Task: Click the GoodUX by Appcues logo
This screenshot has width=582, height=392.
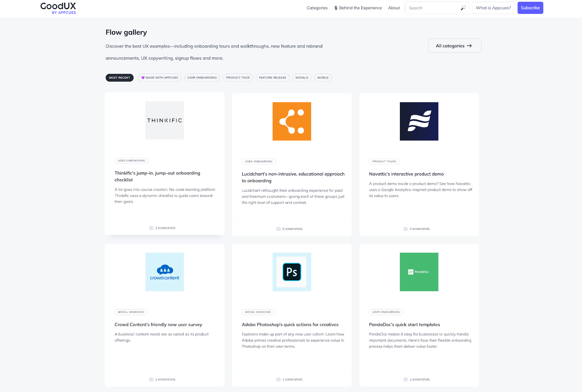Action: 58,8
